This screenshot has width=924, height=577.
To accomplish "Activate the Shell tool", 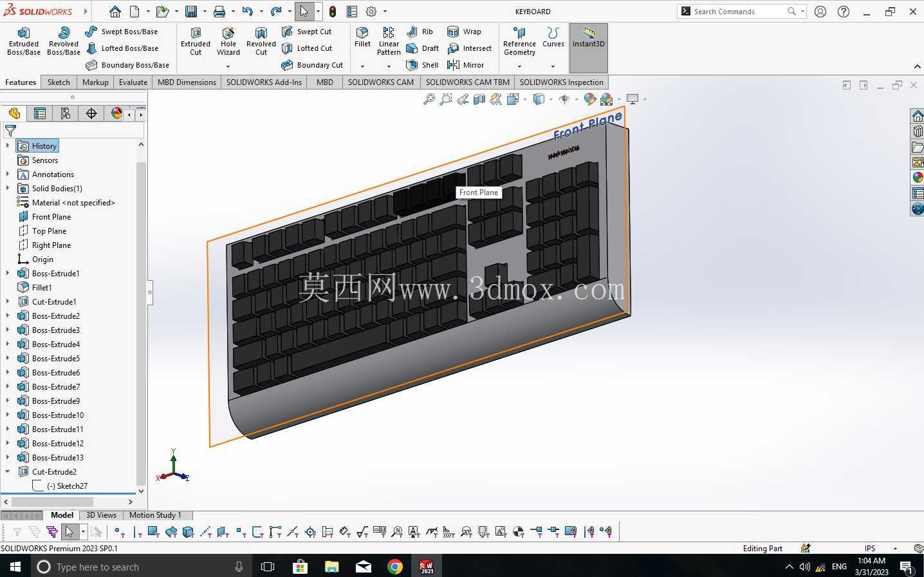I will tap(423, 65).
